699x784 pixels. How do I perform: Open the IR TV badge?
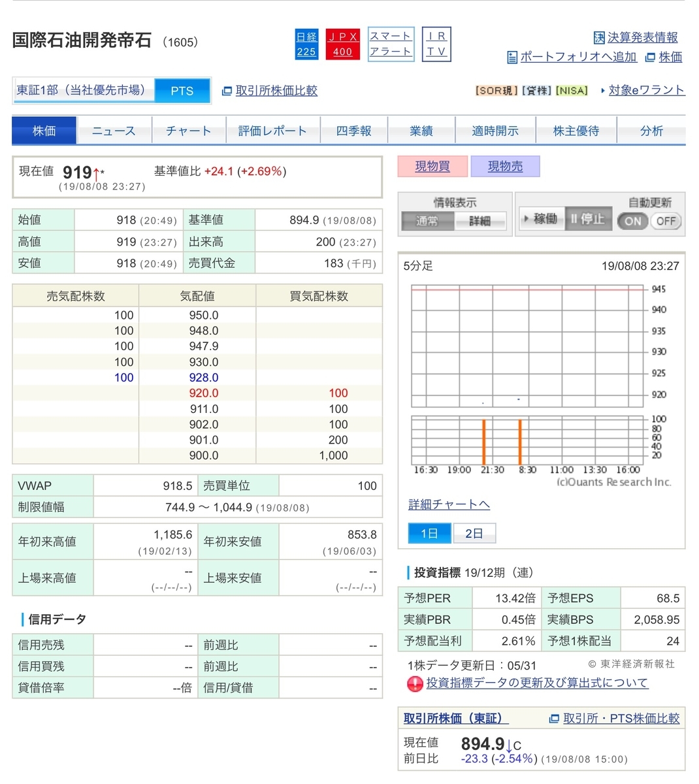[437, 44]
